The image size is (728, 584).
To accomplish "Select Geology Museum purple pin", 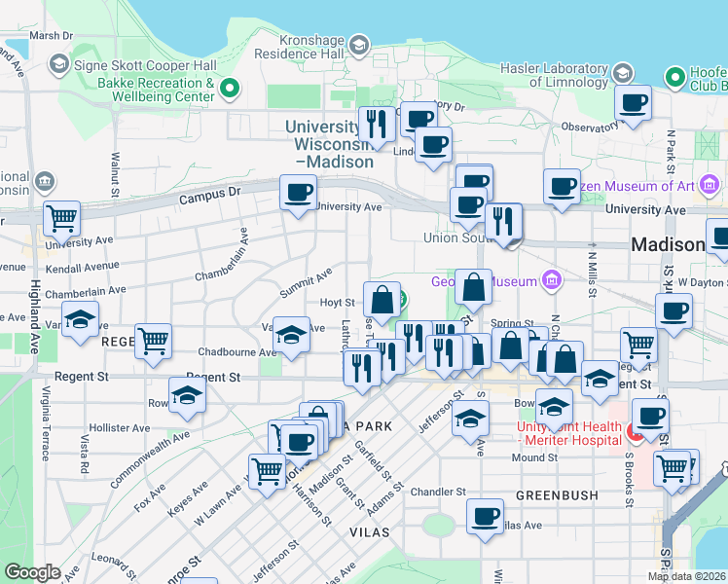I will (x=552, y=280).
